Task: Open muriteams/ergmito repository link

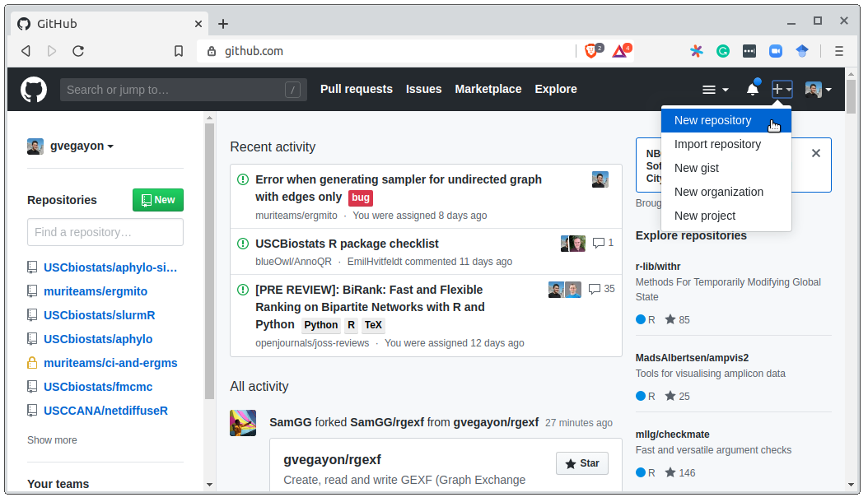Action: click(96, 291)
